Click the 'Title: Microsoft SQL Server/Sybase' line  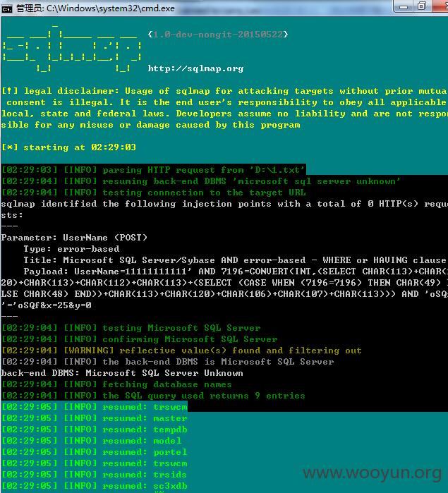[235, 260]
